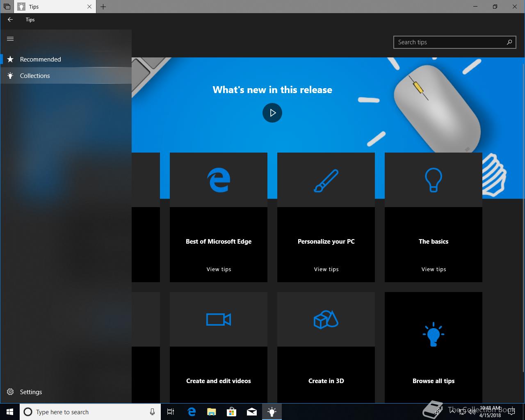Open the tab sets overview icon

point(7,7)
